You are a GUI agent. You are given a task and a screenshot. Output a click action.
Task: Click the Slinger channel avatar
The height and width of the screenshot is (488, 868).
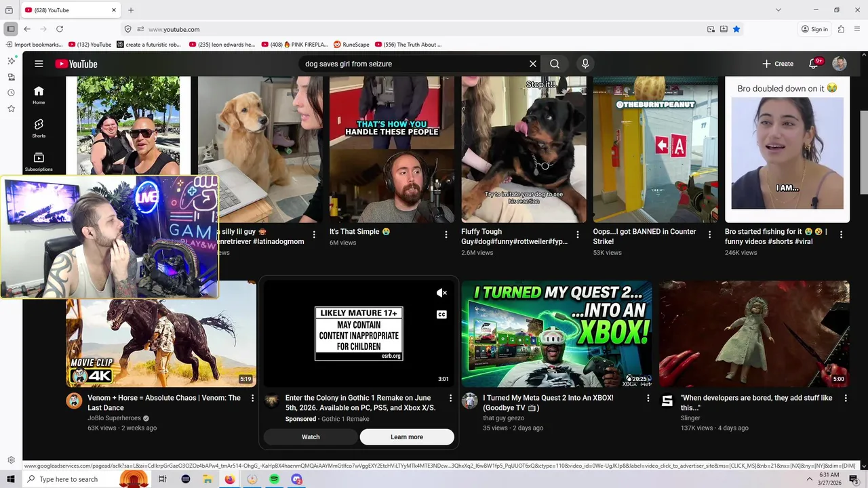click(x=667, y=401)
